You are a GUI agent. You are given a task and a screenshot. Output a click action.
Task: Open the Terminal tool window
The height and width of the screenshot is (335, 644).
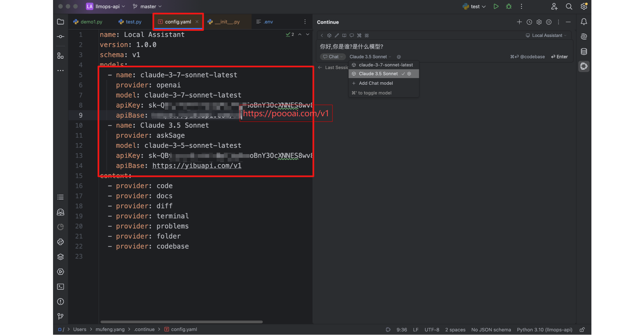tap(60, 287)
